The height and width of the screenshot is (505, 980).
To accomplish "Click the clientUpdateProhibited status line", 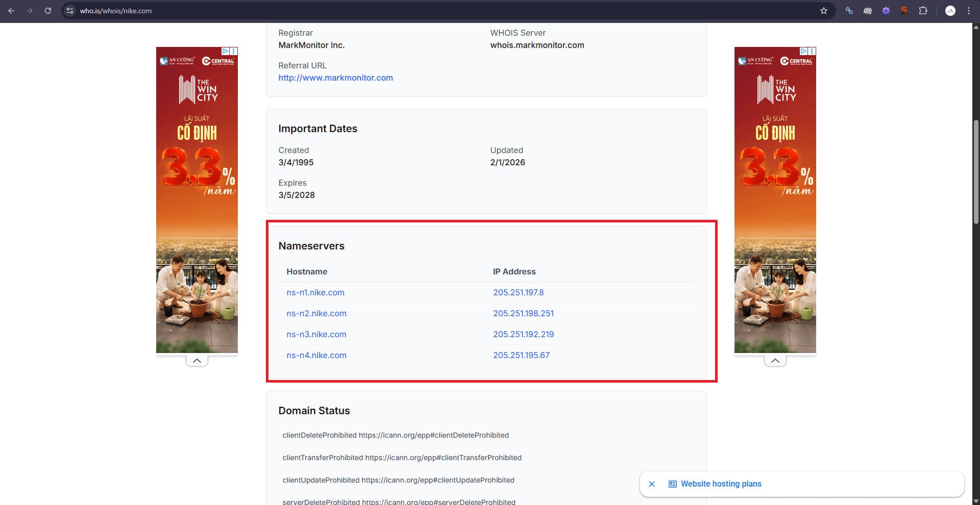I will tap(398, 480).
